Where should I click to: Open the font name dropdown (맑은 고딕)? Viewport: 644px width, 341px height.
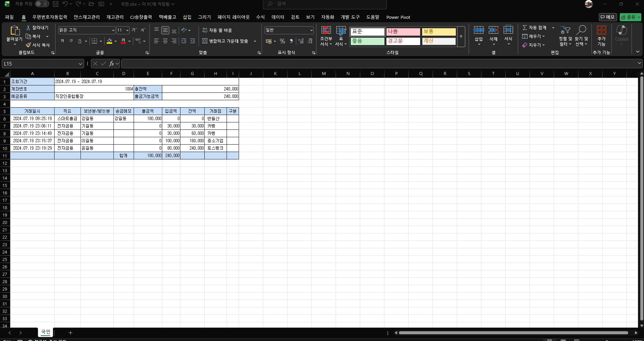click(x=113, y=30)
